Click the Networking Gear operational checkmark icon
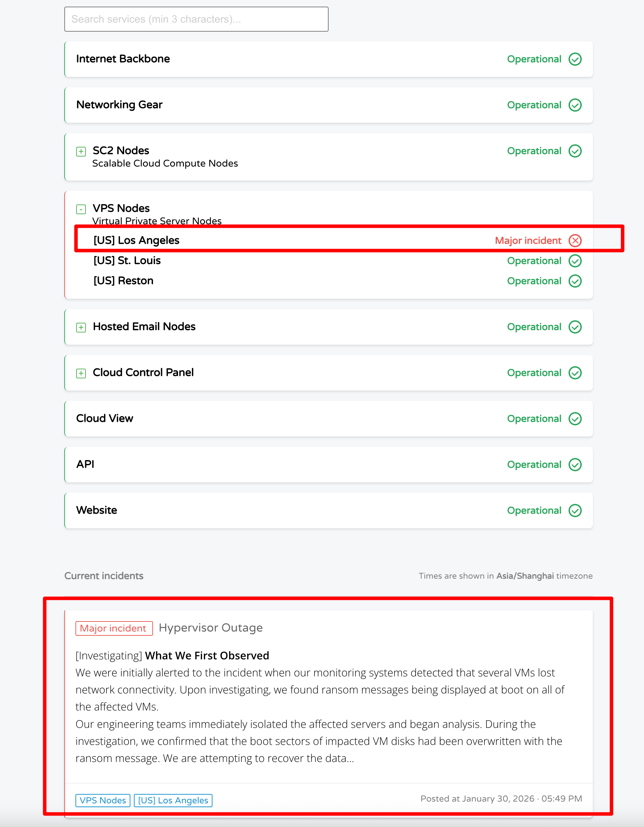Screen dimensions: 644x827 575,105
